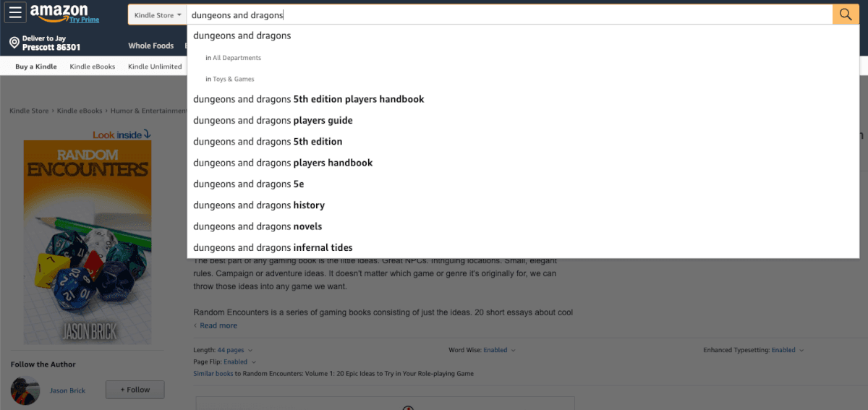The image size is (868, 410).
Task: Select suggestion "dungeons and dragons 5th edition"
Action: click(x=522, y=142)
